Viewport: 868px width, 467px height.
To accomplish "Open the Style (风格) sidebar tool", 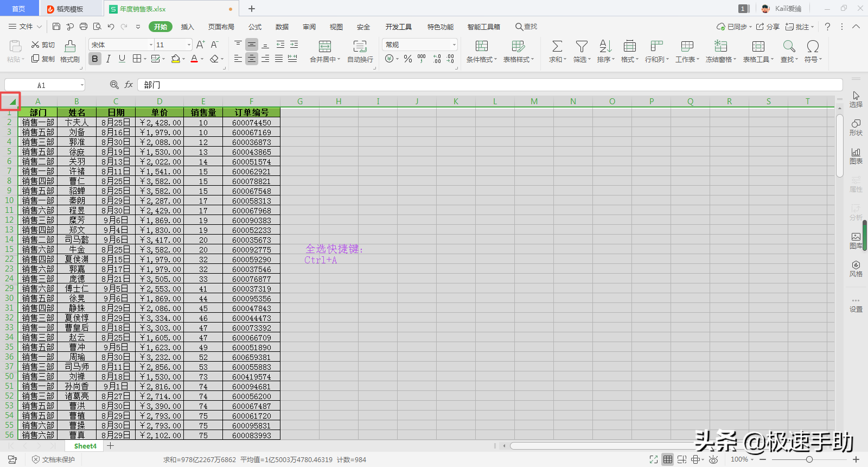I will (x=856, y=268).
